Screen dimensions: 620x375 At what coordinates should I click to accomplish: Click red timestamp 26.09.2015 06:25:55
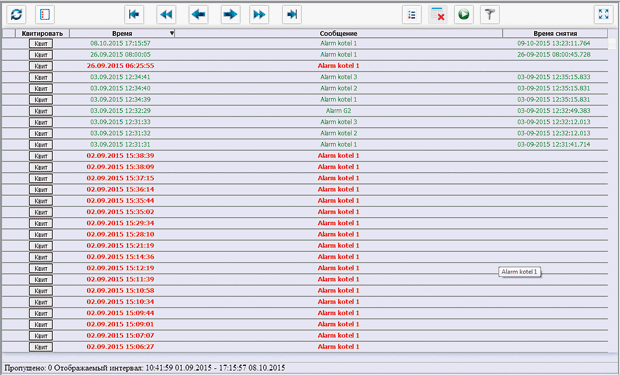coord(120,66)
